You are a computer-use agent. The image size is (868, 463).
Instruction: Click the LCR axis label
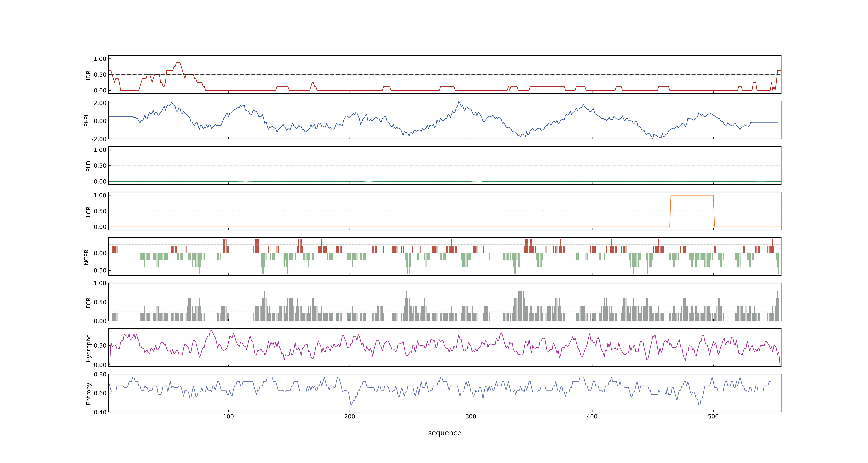[x=88, y=211]
